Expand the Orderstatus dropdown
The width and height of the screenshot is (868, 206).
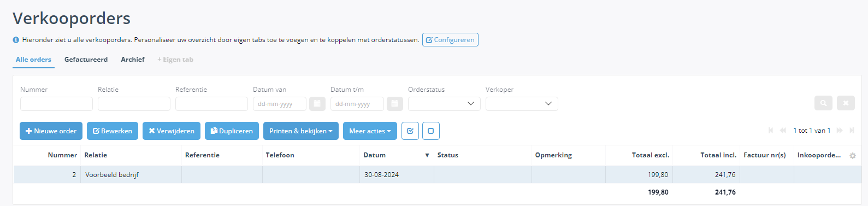coord(444,104)
